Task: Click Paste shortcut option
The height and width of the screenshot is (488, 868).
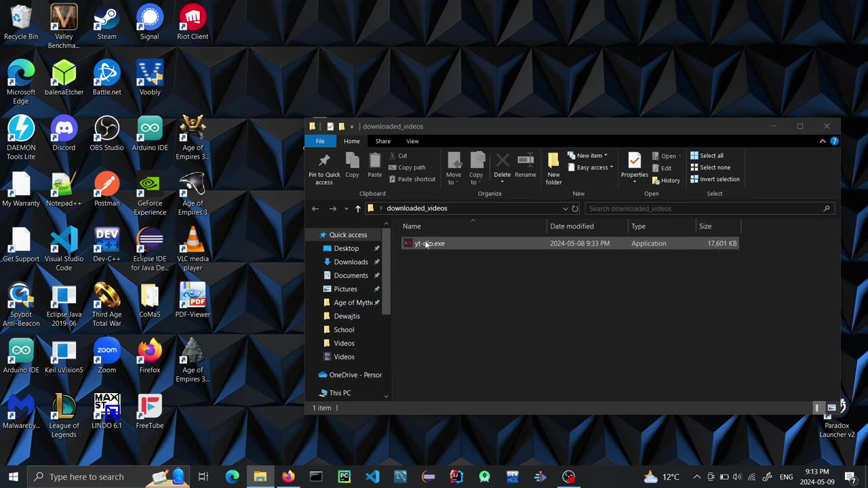Action: (x=412, y=179)
